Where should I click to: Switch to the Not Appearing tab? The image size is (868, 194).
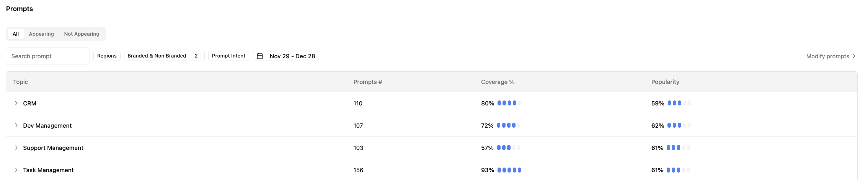82,34
